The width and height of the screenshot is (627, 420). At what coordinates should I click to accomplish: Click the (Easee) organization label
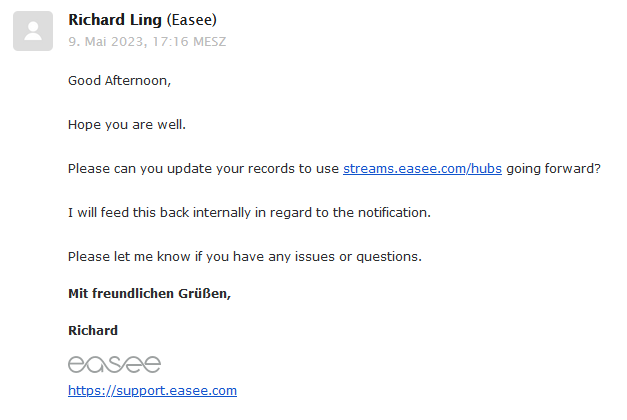(x=192, y=20)
